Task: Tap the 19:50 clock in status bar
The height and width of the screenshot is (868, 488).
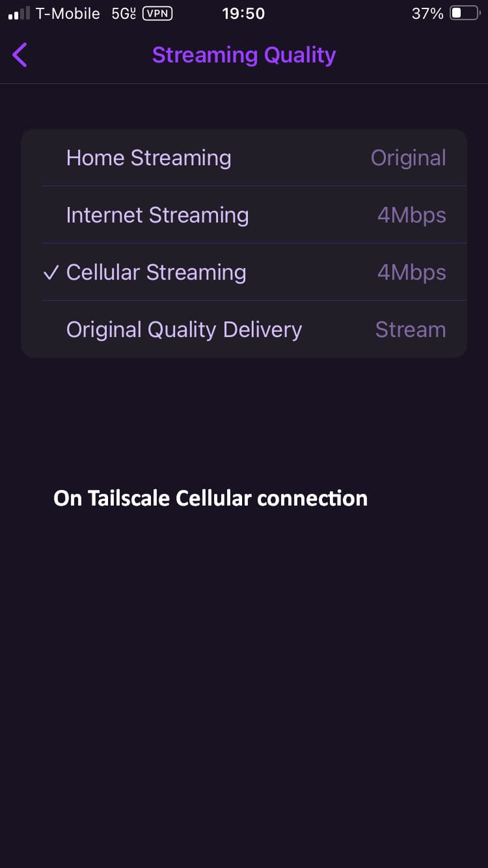Action: [x=243, y=14]
